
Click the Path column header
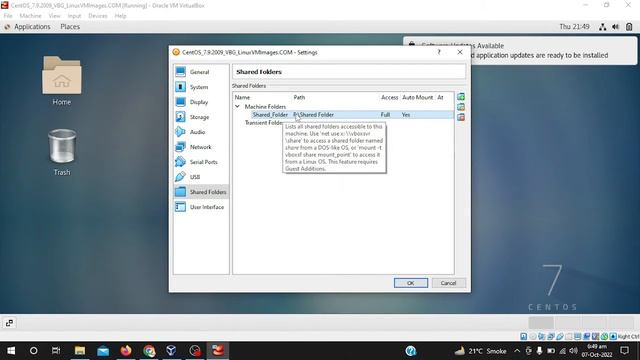[x=299, y=97]
